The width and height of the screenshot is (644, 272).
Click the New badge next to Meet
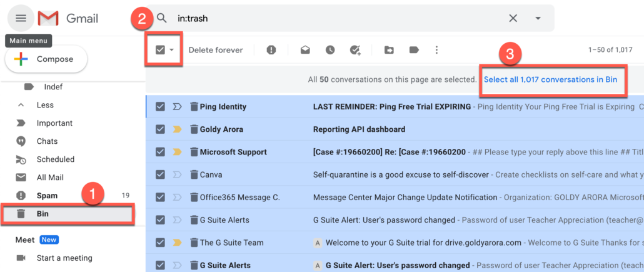click(49, 239)
